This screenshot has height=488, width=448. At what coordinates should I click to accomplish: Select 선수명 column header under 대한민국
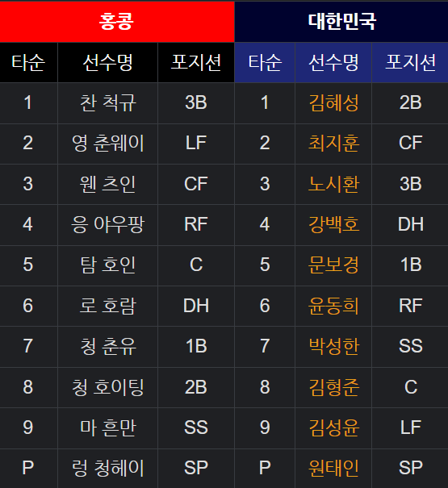(333, 62)
